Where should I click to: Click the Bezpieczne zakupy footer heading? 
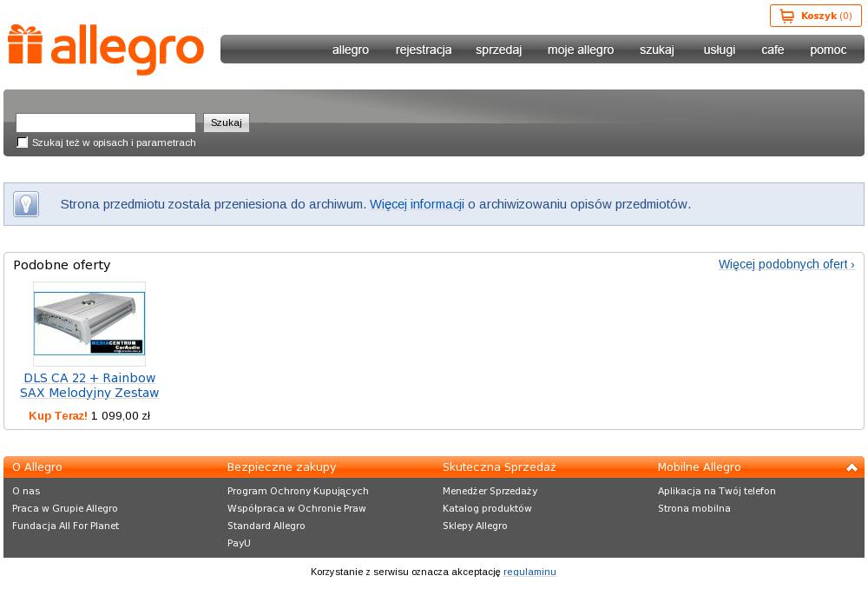282,467
